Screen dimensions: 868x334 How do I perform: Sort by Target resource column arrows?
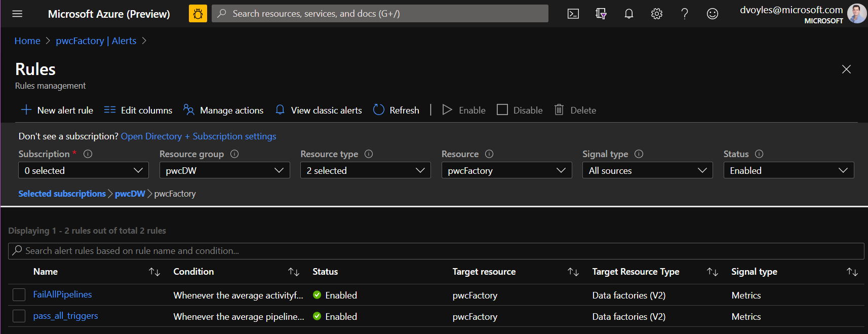pyautogui.click(x=573, y=272)
